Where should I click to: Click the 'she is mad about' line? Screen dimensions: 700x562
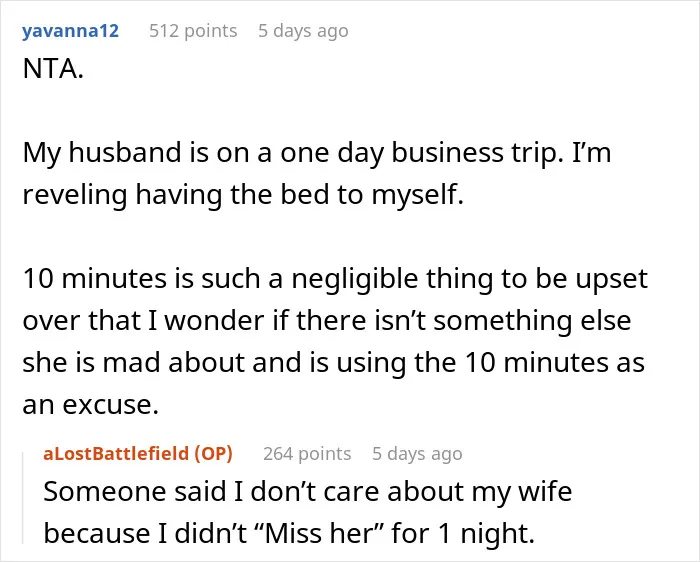(x=333, y=362)
